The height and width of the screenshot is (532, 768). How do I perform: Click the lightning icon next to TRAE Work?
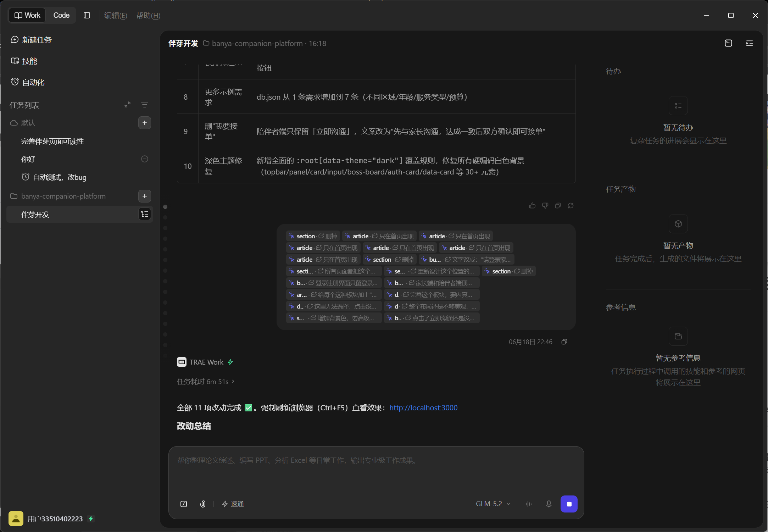[230, 362]
